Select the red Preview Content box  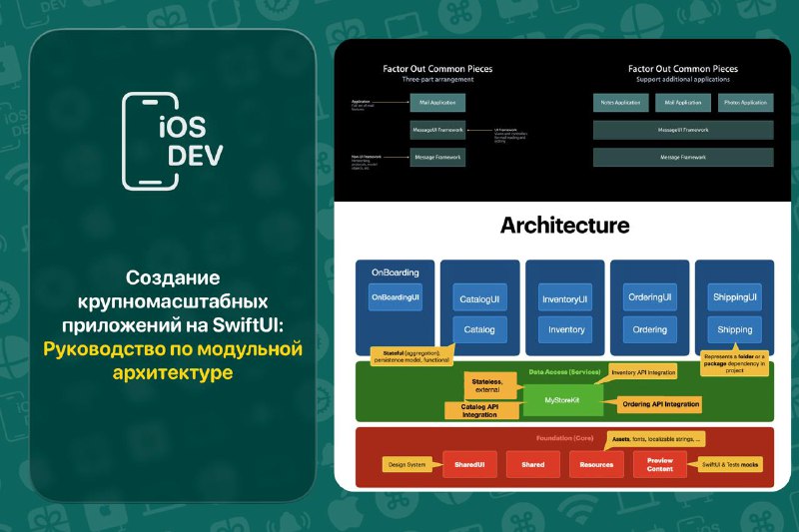click(660, 465)
